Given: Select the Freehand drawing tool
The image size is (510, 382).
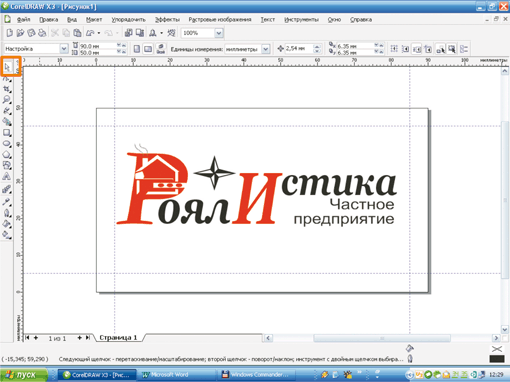Looking at the screenshot, I should (7, 111).
